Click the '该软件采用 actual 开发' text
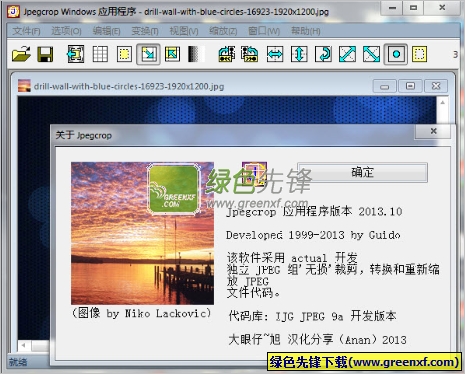Image resolution: width=465 pixels, height=374 pixels. pyautogui.click(x=292, y=257)
